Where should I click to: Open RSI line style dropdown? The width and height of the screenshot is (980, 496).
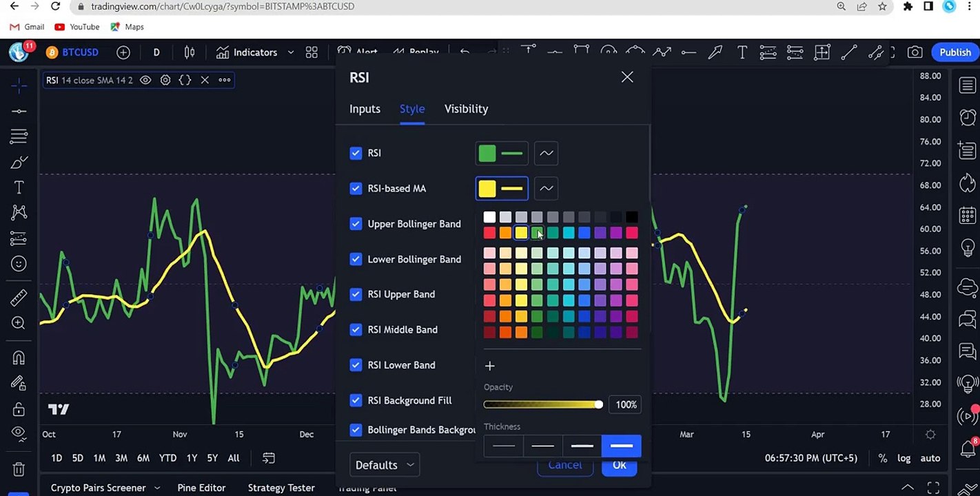click(x=547, y=153)
